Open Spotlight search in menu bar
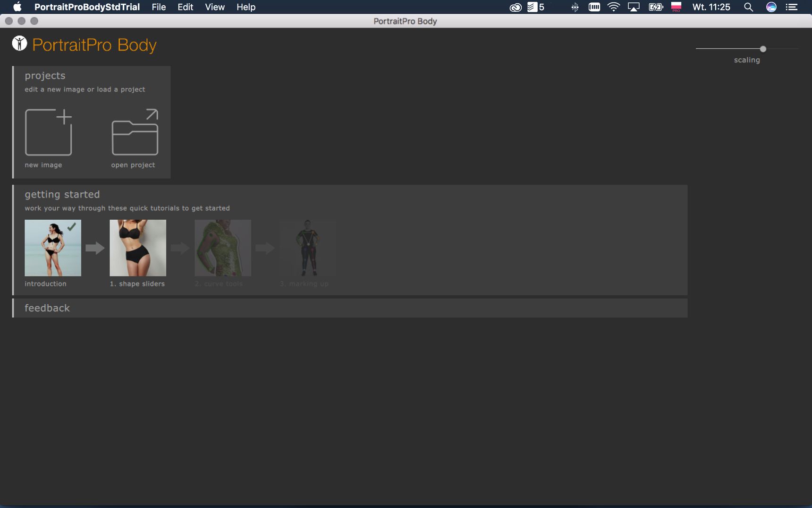Viewport: 812px width, 508px height. click(748, 7)
